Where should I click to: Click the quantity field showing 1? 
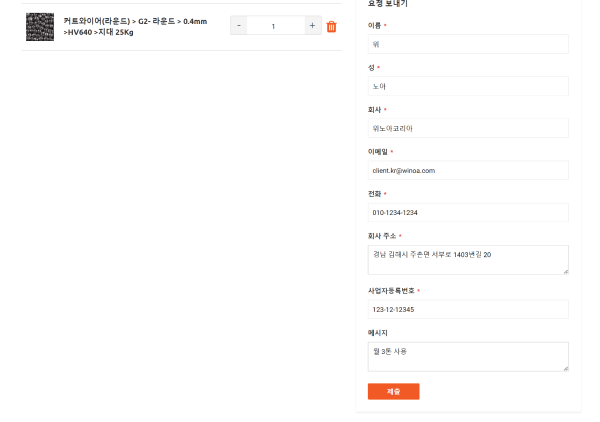(x=275, y=26)
